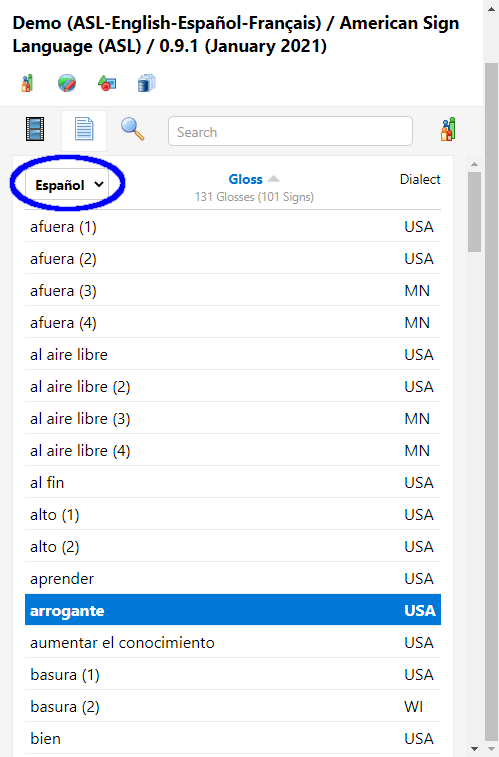Click the colored shapes icon under title
499x757 pixels.
click(x=107, y=83)
